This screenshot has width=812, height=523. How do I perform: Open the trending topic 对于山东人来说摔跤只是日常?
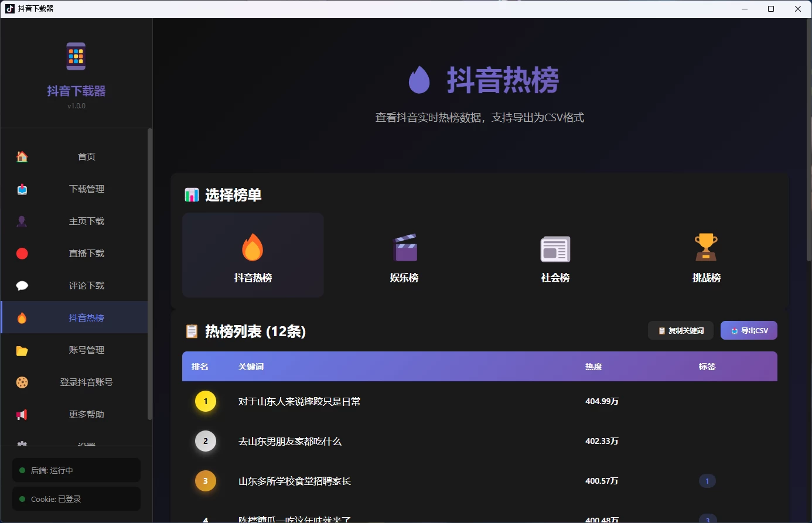pyautogui.click(x=299, y=401)
